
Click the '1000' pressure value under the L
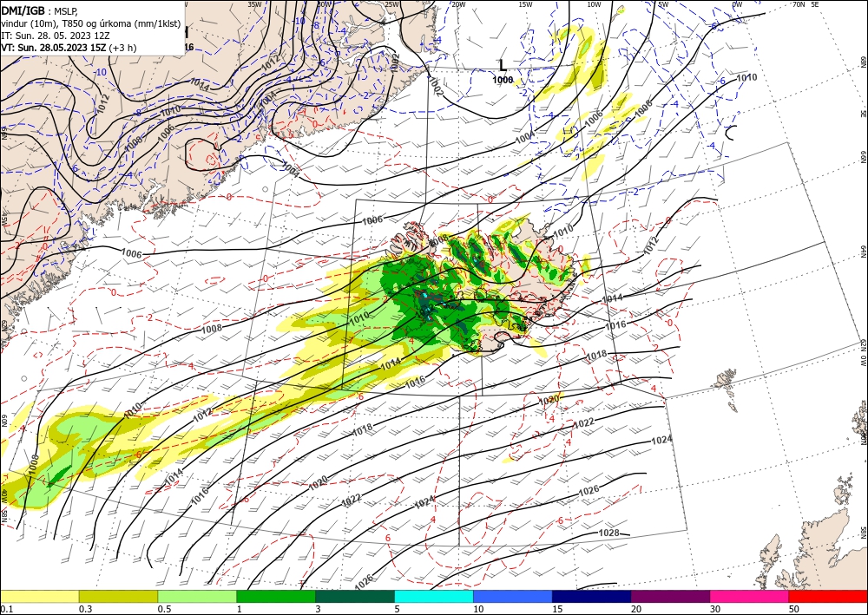(x=503, y=80)
